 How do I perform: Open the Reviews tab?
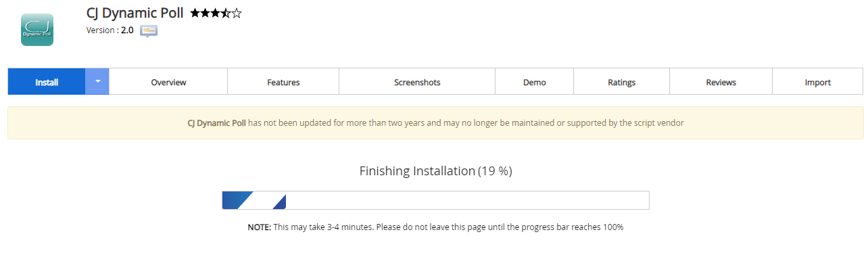(x=721, y=82)
